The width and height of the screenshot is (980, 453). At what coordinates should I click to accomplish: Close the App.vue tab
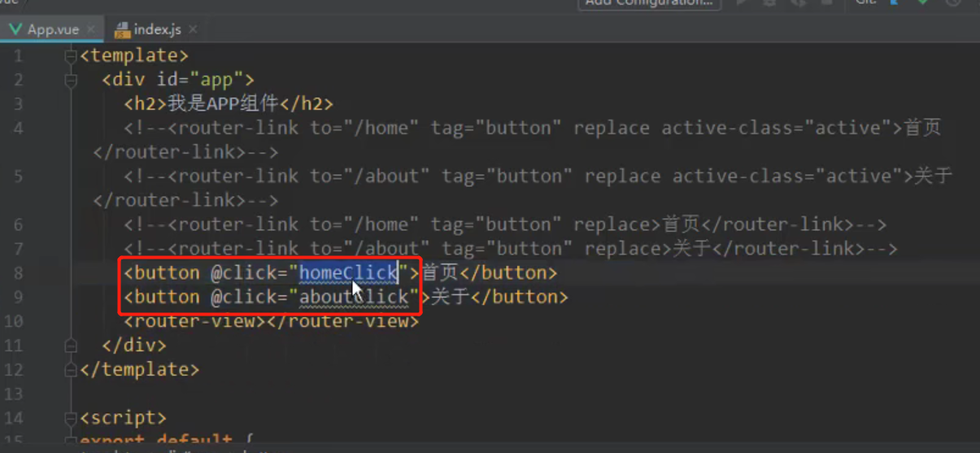click(x=90, y=29)
